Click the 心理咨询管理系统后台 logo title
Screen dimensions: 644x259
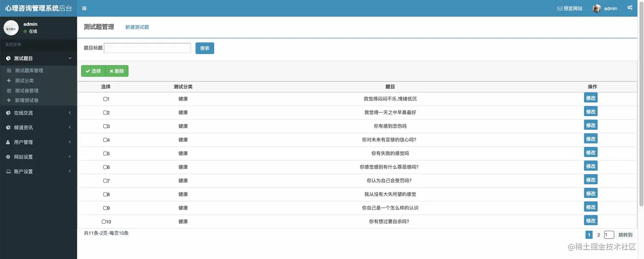coord(38,9)
